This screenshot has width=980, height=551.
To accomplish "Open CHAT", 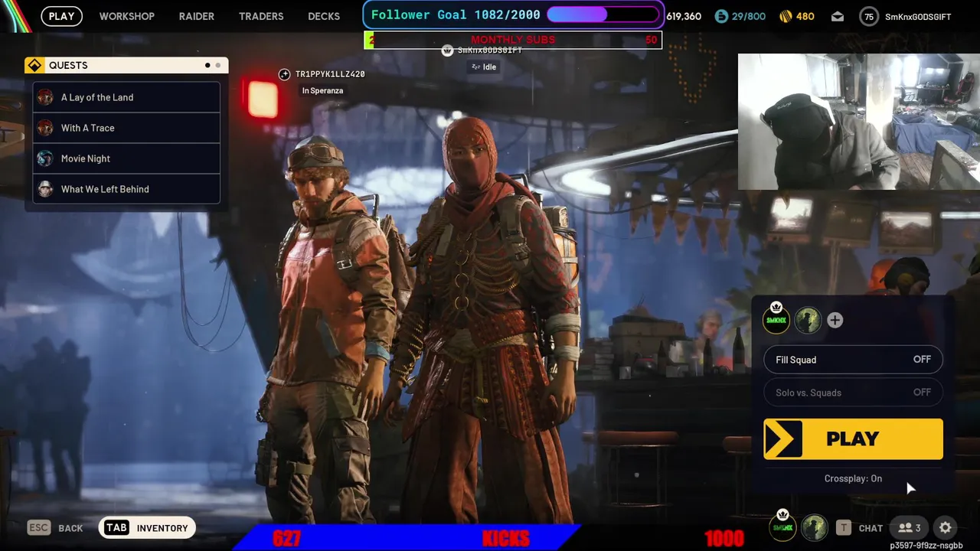I will (871, 528).
